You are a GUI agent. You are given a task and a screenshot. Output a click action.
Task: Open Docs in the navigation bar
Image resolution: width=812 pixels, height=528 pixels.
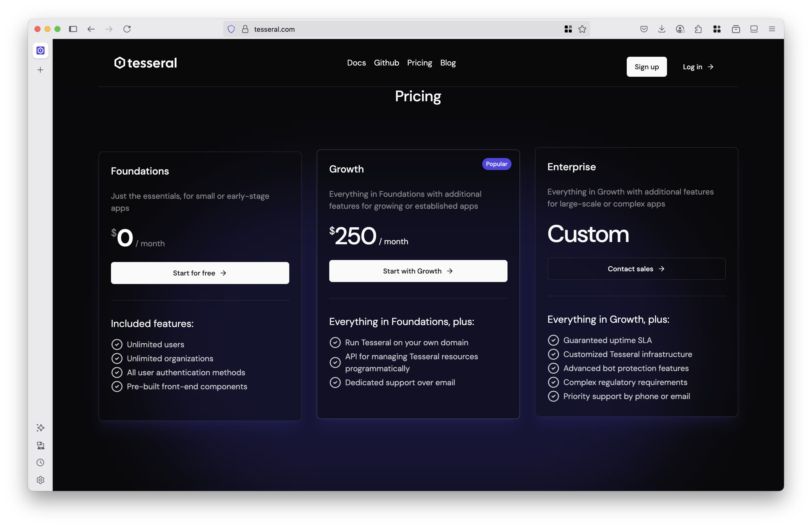click(x=356, y=63)
